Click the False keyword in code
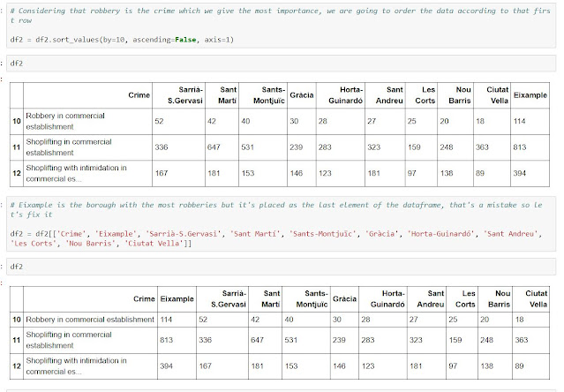 tap(185, 40)
